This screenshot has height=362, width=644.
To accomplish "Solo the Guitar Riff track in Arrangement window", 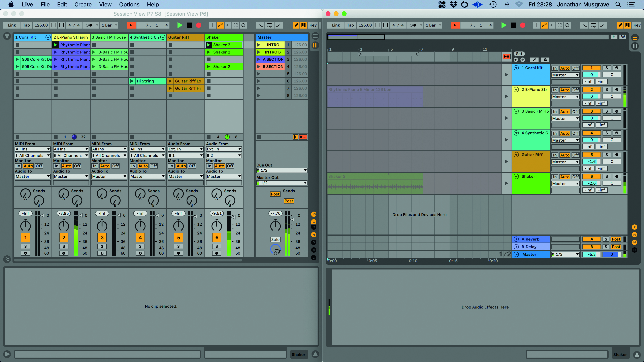I will (x=607, y=155).
